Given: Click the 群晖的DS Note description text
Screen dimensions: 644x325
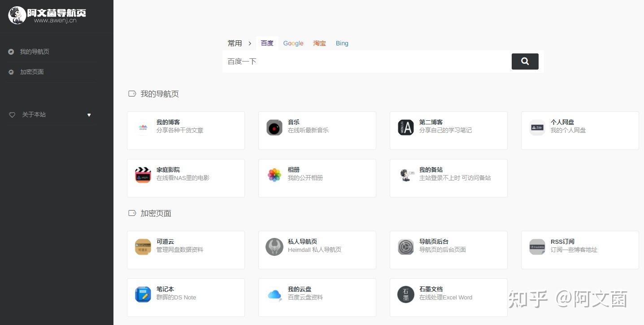Looking at the screenshot, I should tap(176, 297).
